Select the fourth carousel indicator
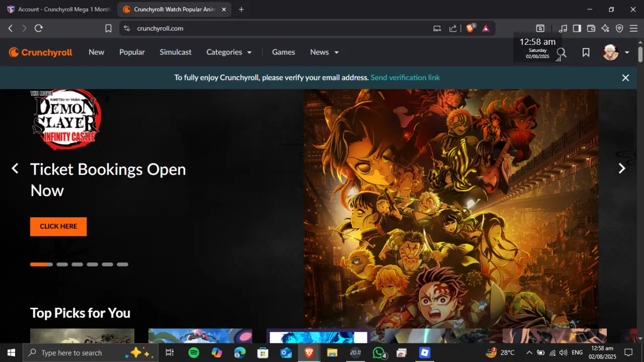Viewport: 644px width, 362px height. pos(92,264)
